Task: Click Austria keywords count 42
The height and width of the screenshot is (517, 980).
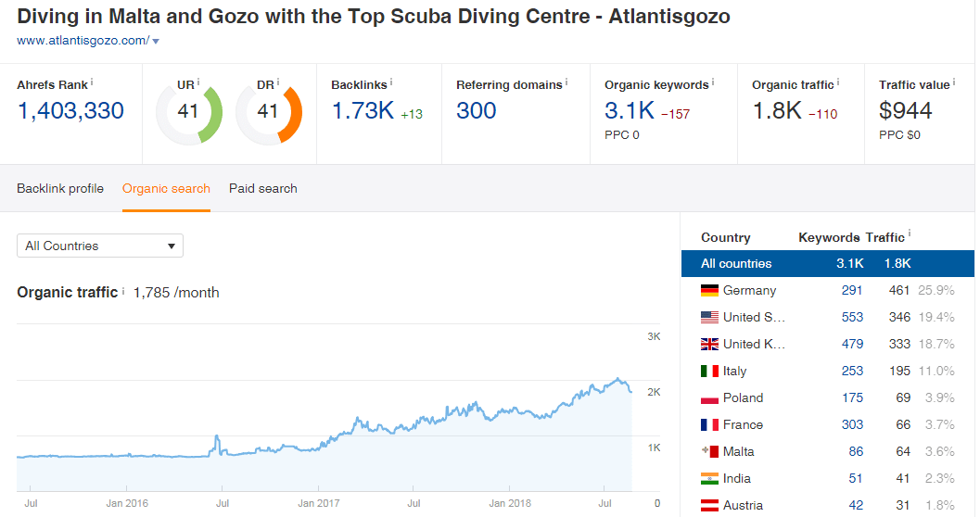Action: (856, 505)
